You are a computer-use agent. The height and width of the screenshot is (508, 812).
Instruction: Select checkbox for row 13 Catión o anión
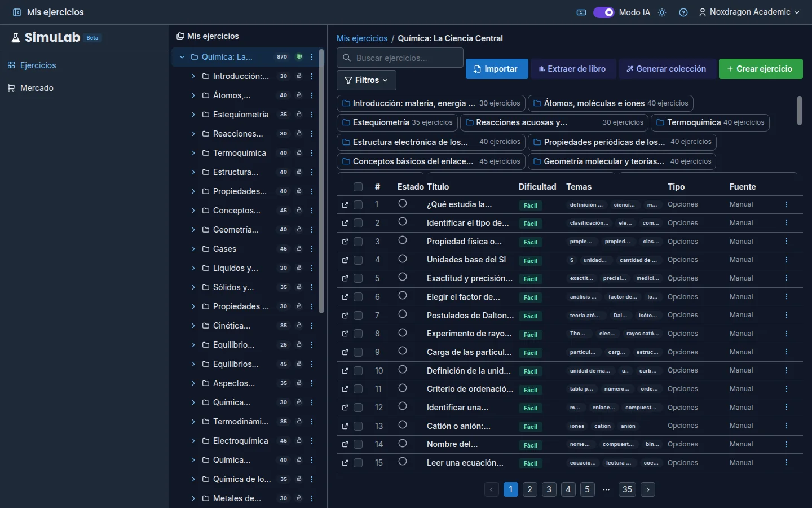(358, 426)
